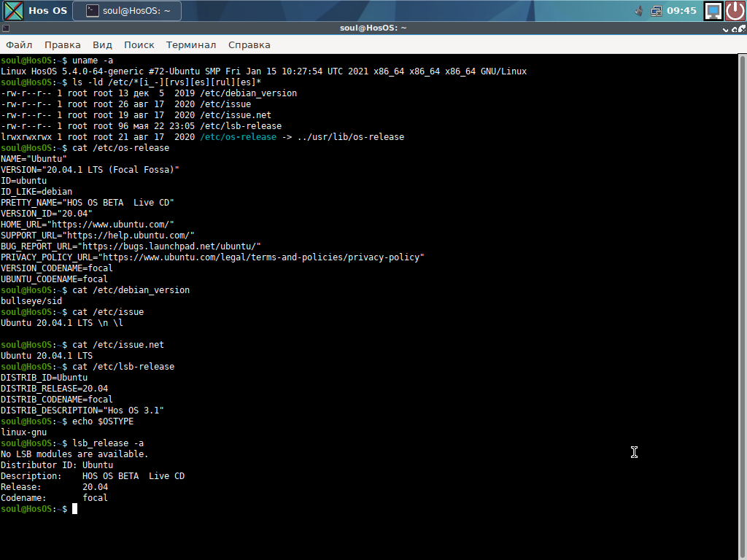The image size is (747, 560).
Task: Click the PRIVACY_POLICY_URL line
Action: click(212, 257)
